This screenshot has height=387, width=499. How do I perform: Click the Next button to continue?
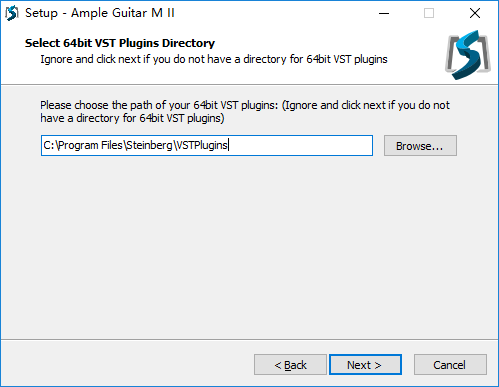(x=365, y=365)
